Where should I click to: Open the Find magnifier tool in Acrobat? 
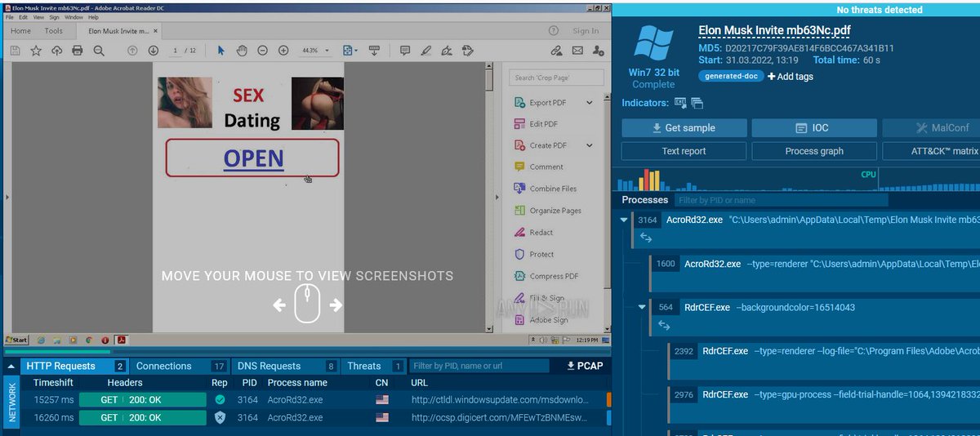pos(99,51)
